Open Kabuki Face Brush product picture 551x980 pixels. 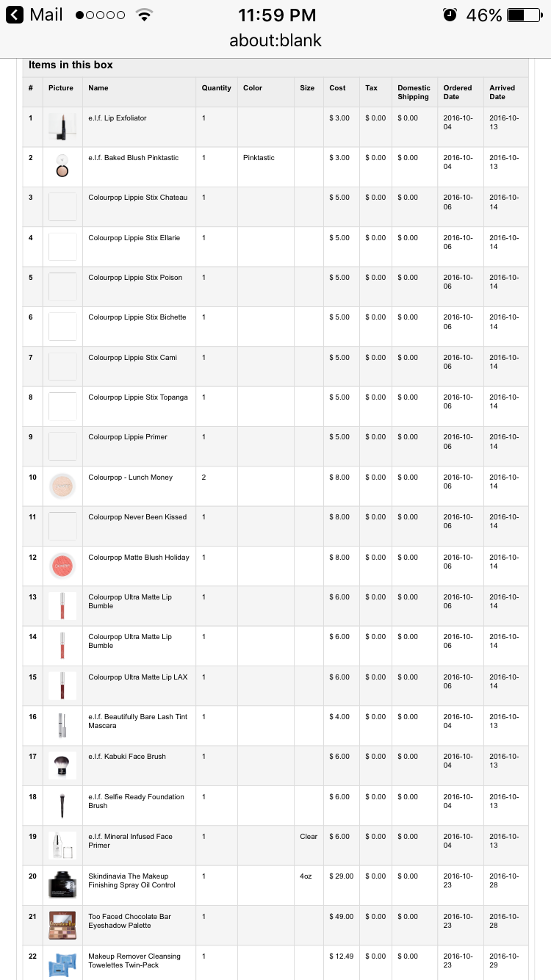(x=62, y=765)
